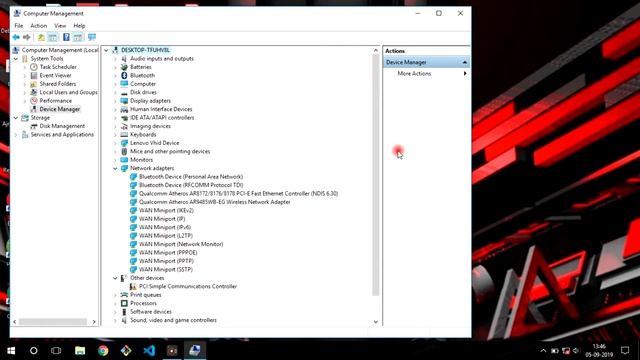Expand the Audio inputs and outputs category

[115, 59]
